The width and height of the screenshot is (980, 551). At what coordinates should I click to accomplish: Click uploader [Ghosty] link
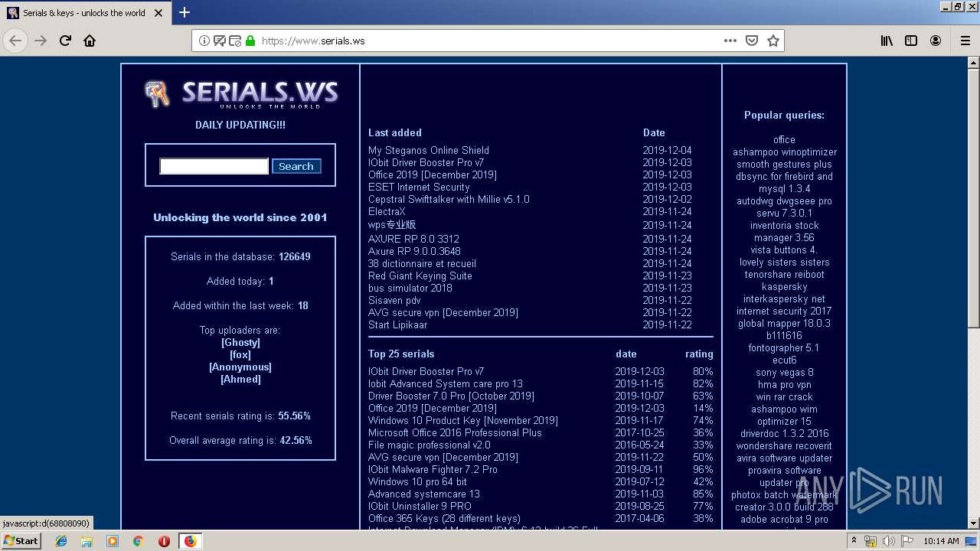[x=240, y=342]
